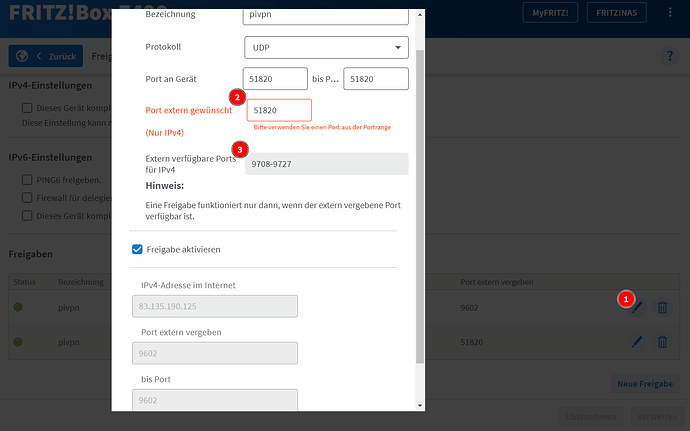Click the Port extern gewünscht field
The height and width of the screenshot is (431, 690).
279,110
